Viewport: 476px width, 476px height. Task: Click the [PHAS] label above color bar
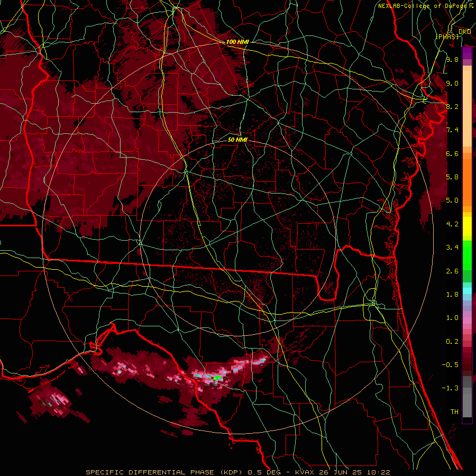click(447, 36)
